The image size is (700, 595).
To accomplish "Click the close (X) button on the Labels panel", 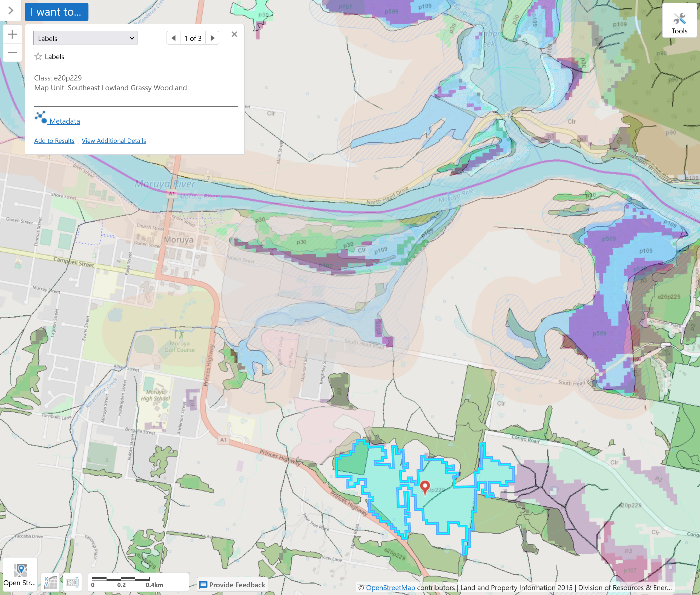I will 234,34.
